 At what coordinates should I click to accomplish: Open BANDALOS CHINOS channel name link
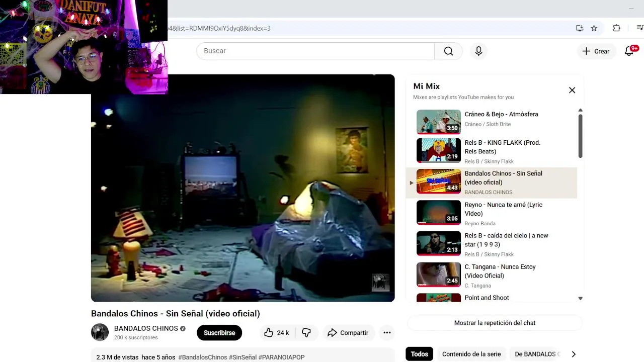146,328
